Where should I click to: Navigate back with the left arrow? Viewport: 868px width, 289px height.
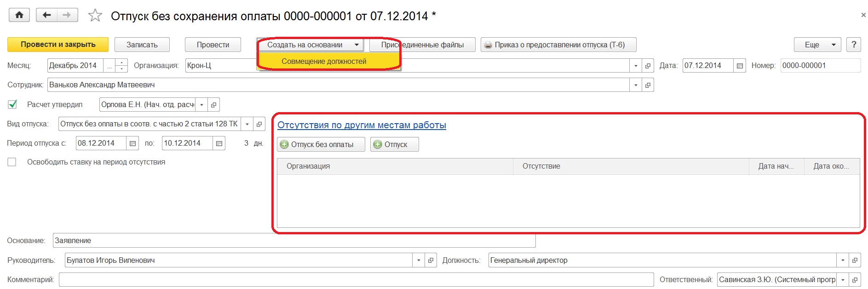point(46,15)
